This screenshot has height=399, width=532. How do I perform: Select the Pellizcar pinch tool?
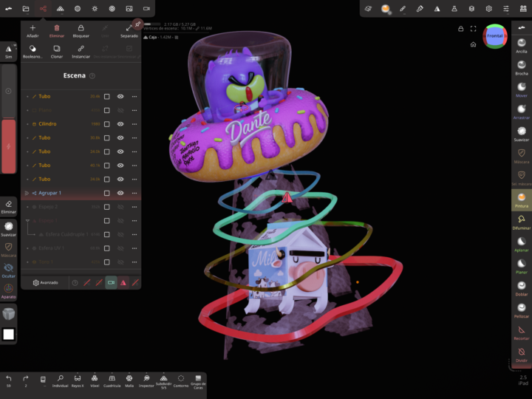point(522,311)
